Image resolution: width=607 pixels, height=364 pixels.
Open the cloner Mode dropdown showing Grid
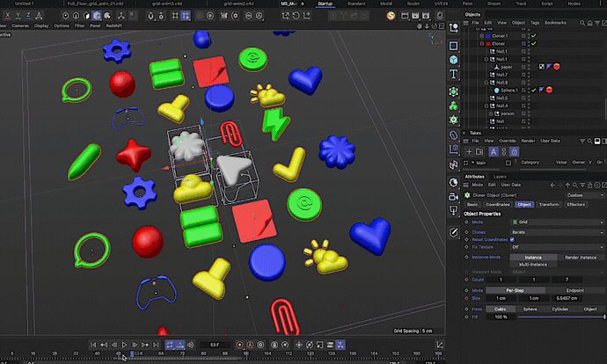pyautogui.click(x=558, y=222)
